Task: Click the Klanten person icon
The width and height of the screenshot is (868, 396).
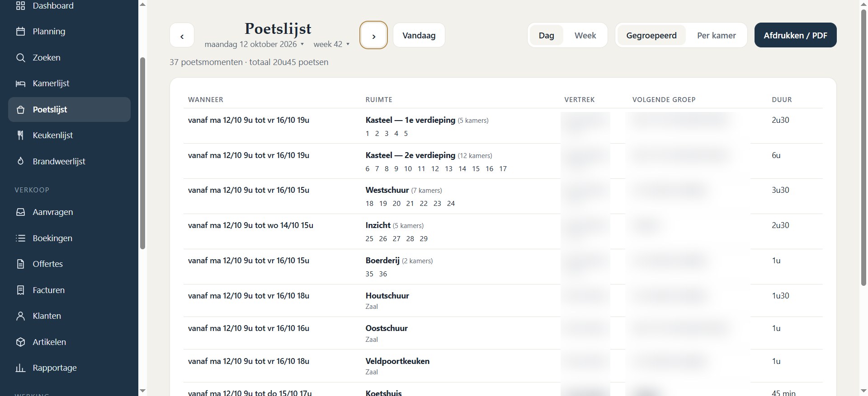Action: (20, 316)
